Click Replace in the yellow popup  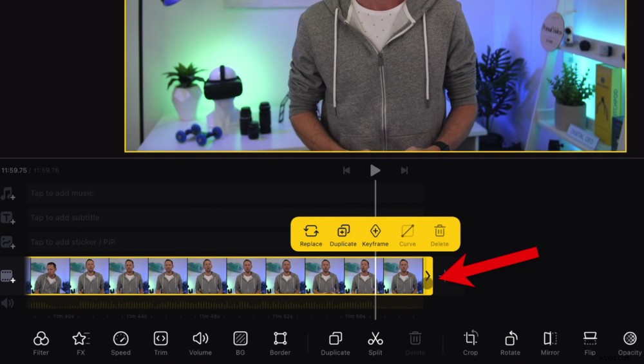[x=311, y=235]
